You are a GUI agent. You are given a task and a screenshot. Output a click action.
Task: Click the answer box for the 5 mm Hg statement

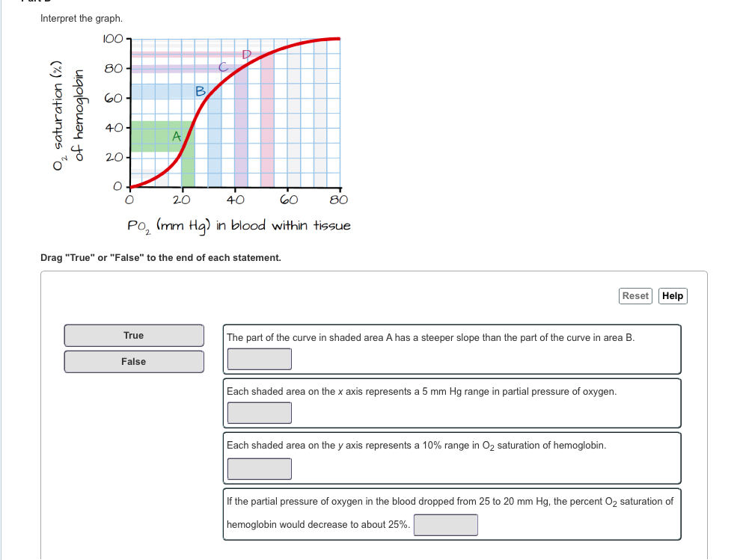pos(259,412)
